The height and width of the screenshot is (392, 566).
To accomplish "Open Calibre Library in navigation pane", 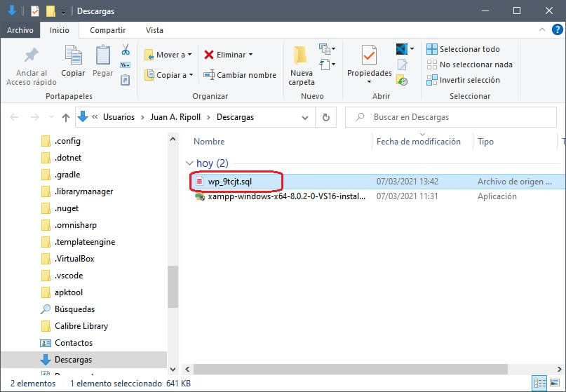I will (x=74, y=326).
